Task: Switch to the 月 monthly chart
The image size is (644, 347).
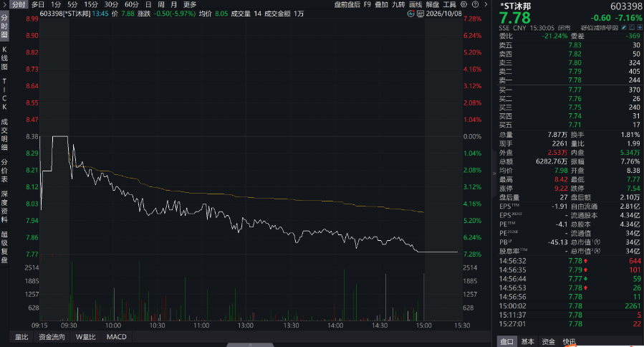Action: (x=174, y=4)
